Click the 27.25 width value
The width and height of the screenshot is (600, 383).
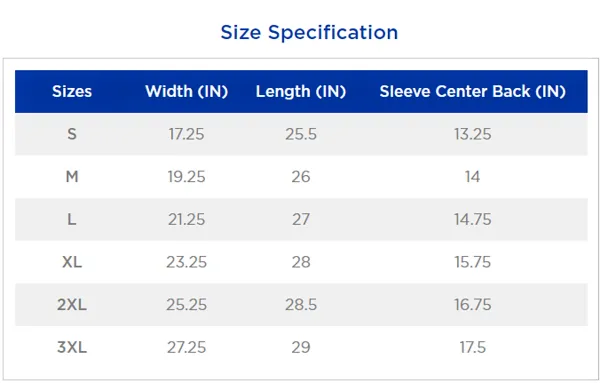tap(186, 347)
